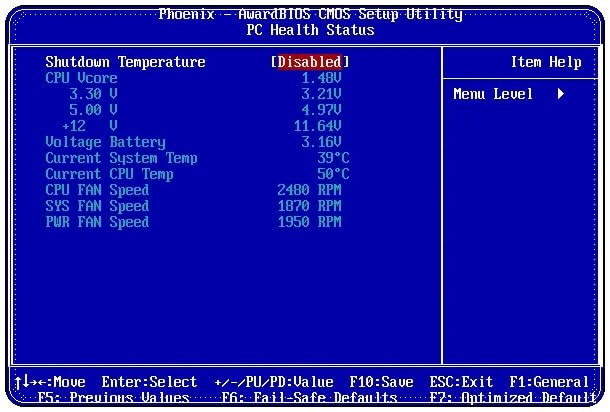Click the 5.00 V label
The height and width of the screenshot is (412, 610).
[x=93, y=110]
